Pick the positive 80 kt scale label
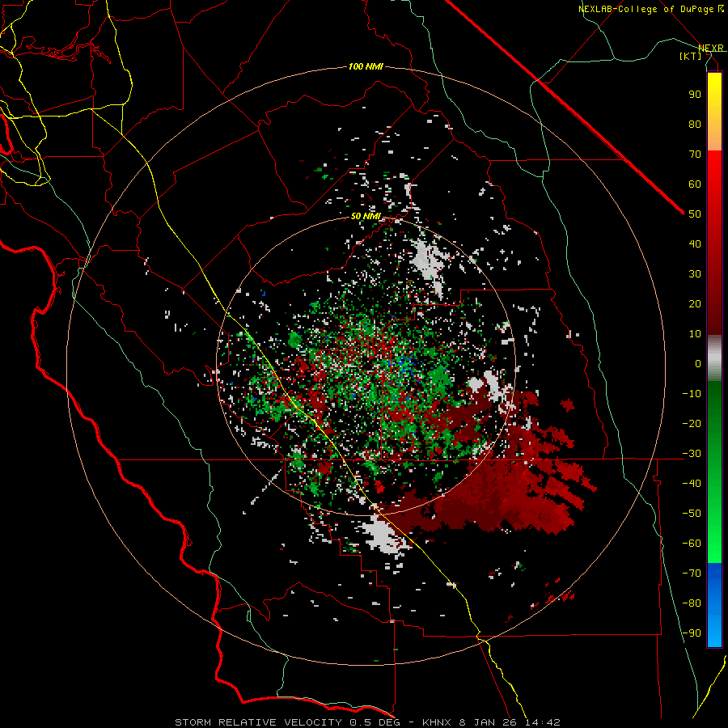The width and height of the screenshot is (728, 728). [695, 124]
